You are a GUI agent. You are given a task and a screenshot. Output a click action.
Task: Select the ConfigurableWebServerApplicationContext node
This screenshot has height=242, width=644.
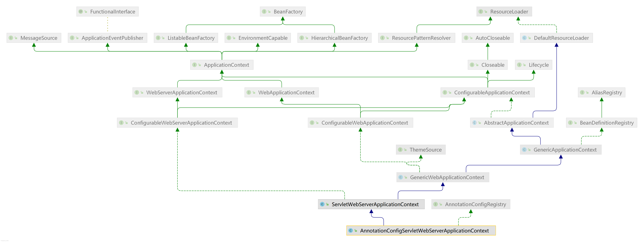point(181,123)
